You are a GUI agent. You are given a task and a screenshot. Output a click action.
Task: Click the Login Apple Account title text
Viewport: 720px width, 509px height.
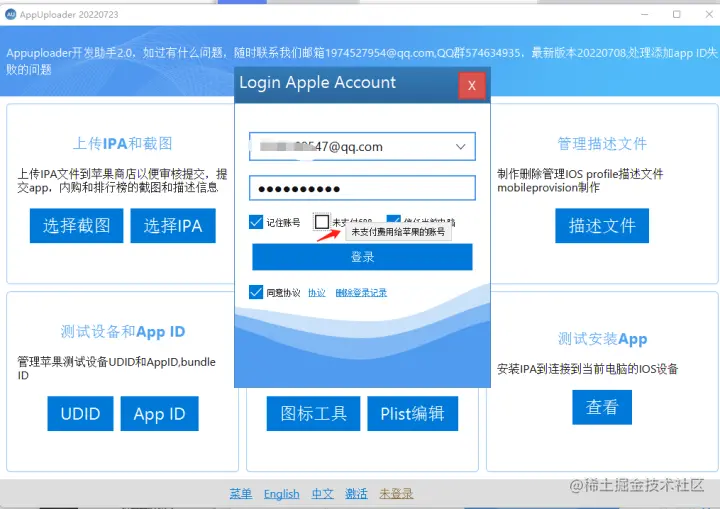pos(317,83)
